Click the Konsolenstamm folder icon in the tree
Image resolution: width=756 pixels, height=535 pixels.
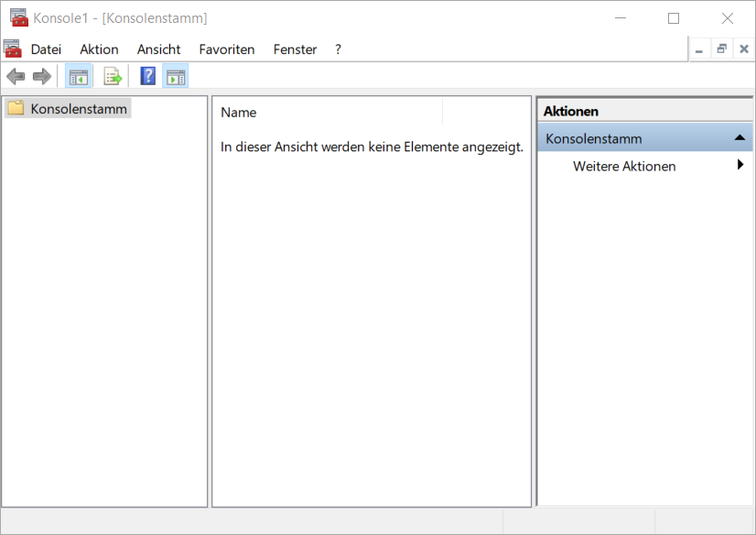[x=16, y=108]
